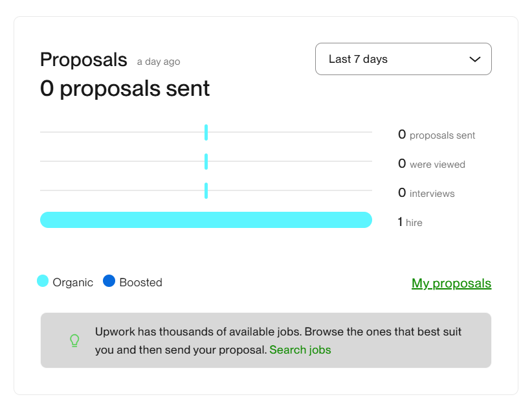Click the '0 were viewed' stat label
This screenshot has height=408, width=532.
(431, 164)
